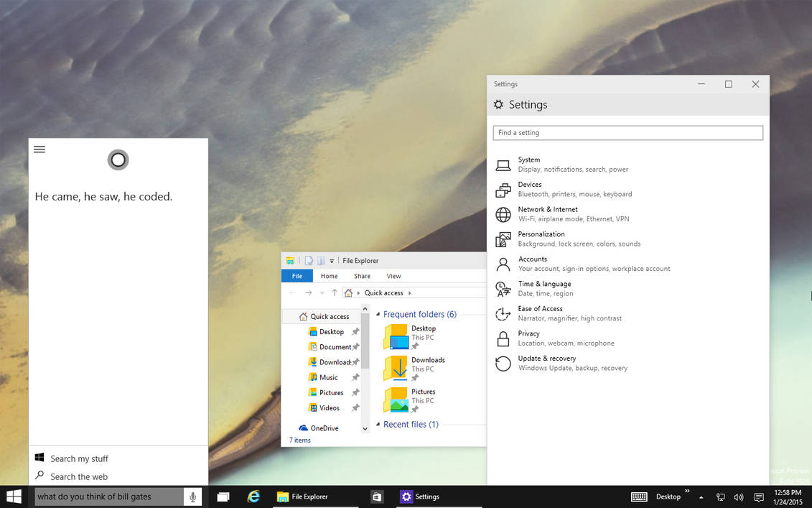
Task: Click the Settings gear icon in header
Action: 498,105
